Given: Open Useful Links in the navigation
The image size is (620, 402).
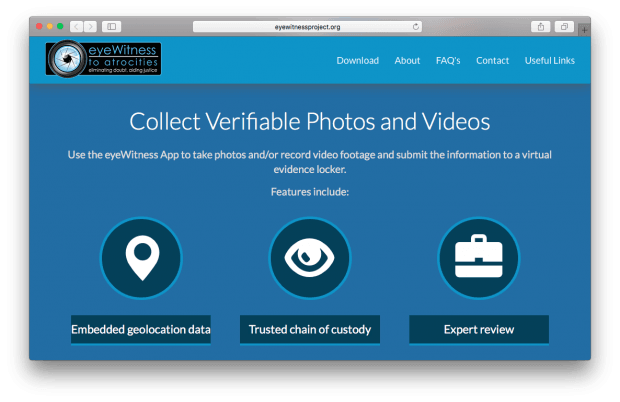Looking at the screenshot, I should 550,61.
